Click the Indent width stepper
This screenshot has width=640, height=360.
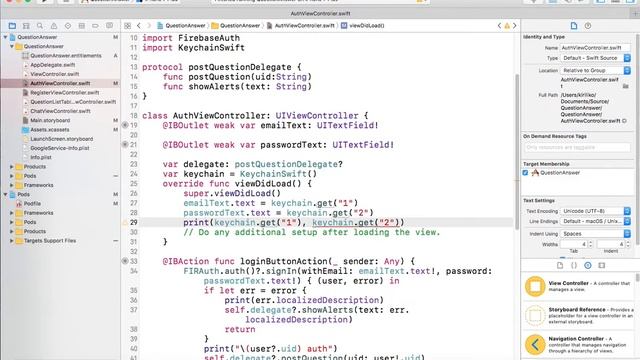click(x=628, y=244)
